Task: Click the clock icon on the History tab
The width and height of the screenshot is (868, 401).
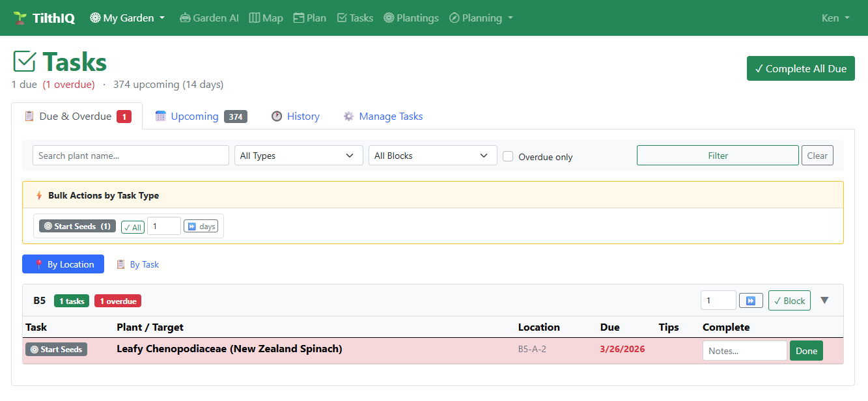Action: coord(277,116)
